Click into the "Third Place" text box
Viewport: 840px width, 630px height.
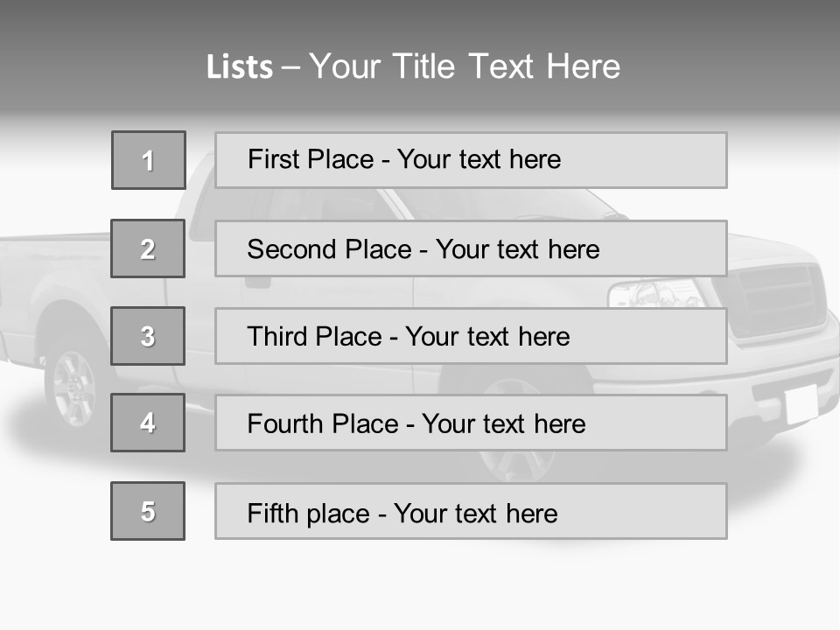click(471, 336)
